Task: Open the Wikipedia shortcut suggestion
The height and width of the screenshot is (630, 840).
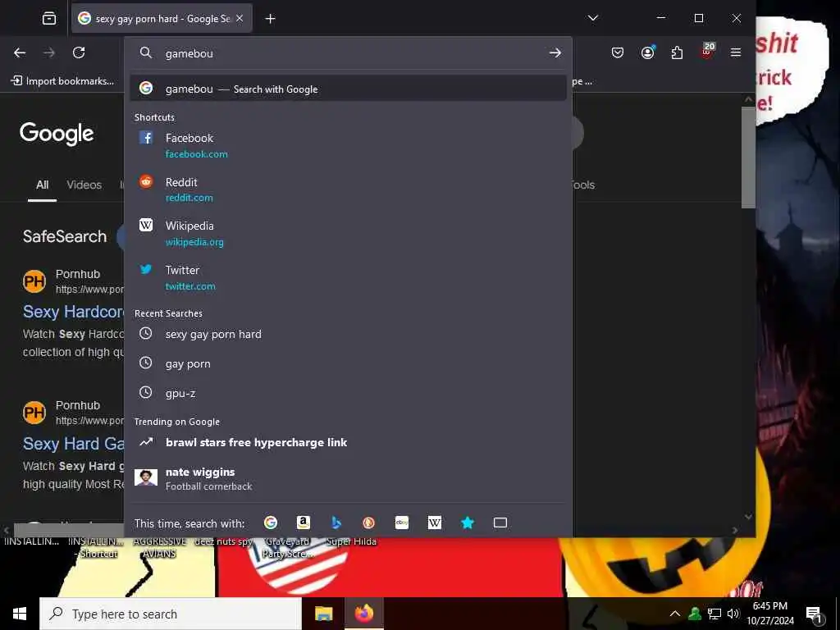Action: click(348, 234)
